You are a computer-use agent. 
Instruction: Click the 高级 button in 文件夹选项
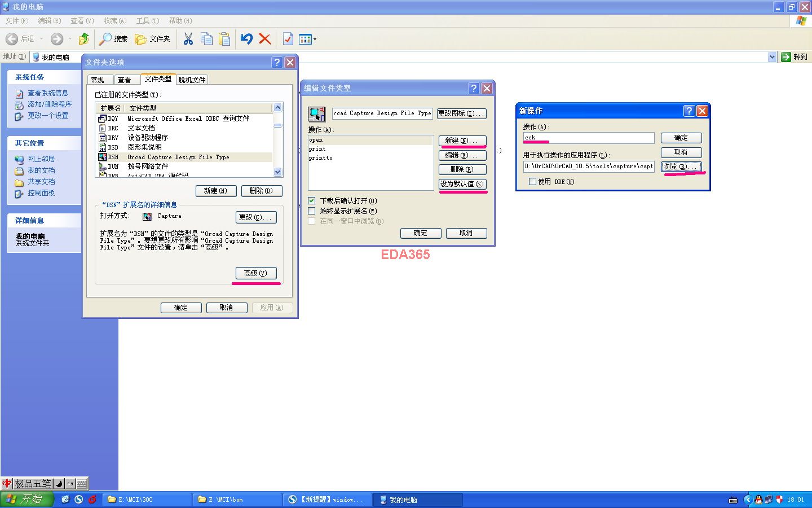click(256, 273)
